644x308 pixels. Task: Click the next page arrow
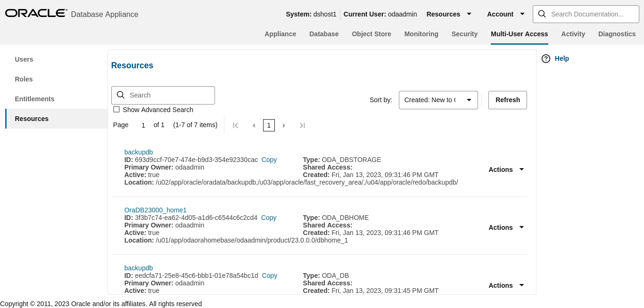pyautogui.click(x=284, y=125)
